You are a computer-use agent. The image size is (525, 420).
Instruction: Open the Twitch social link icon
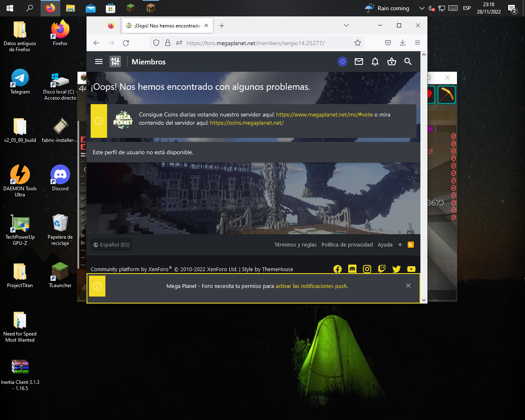[x=382, y=269]
